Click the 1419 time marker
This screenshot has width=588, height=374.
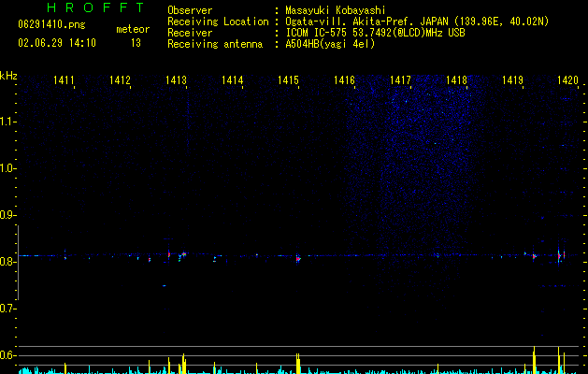coord(512,79)
